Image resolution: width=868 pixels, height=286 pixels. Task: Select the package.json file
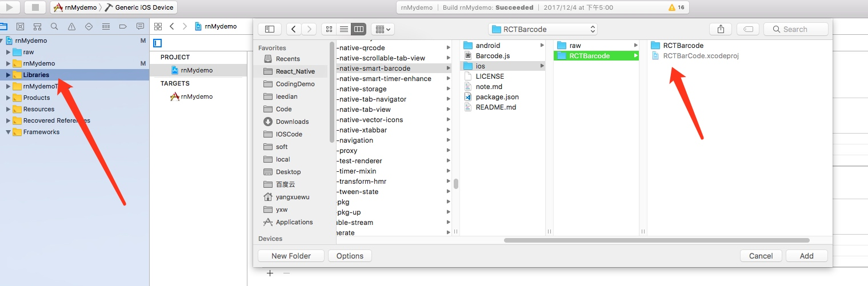pos(502,97)
